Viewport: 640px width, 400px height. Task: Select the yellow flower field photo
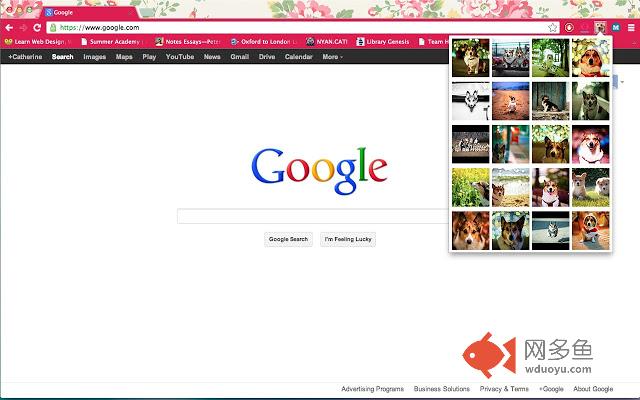(471, 187)
